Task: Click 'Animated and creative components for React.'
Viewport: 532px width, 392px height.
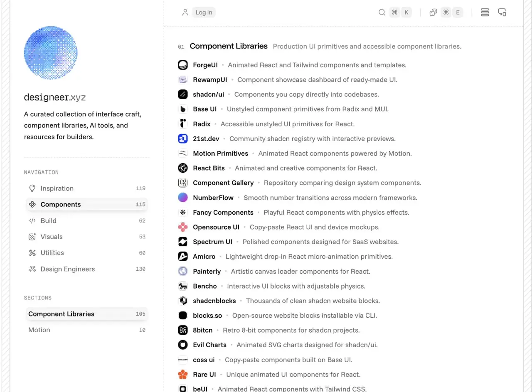Action: click(x=306, y=168)
